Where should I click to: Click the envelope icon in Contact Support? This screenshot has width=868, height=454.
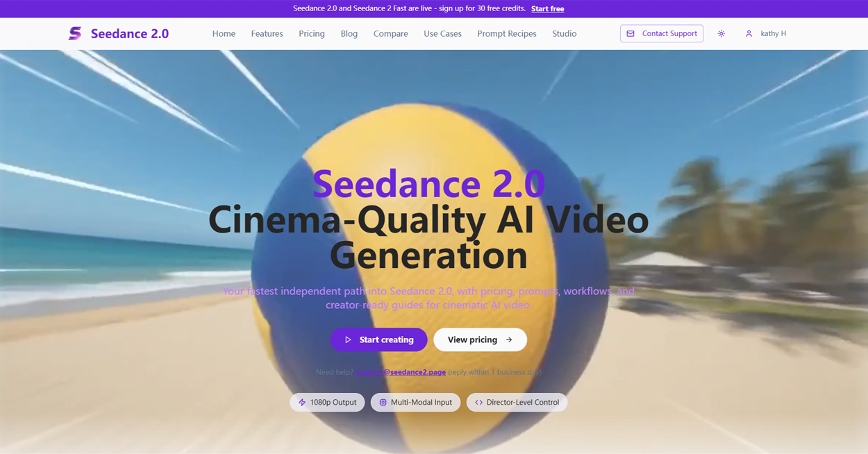[631, 33]
